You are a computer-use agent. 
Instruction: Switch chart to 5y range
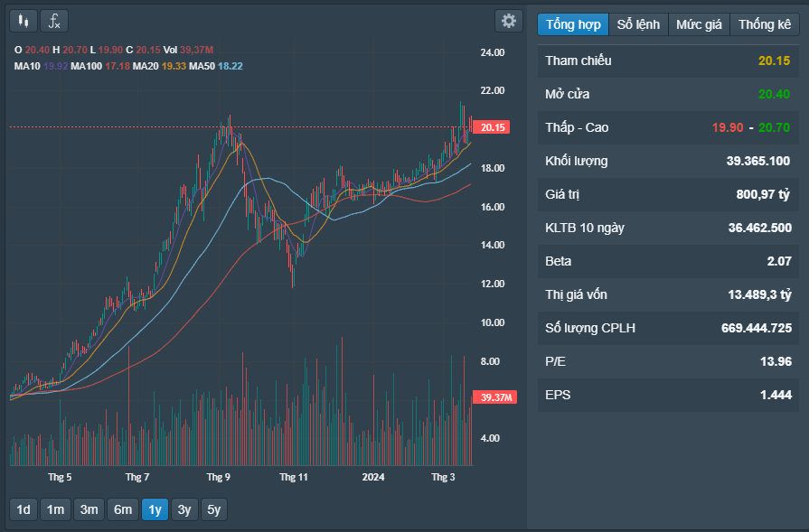(213, 509)
